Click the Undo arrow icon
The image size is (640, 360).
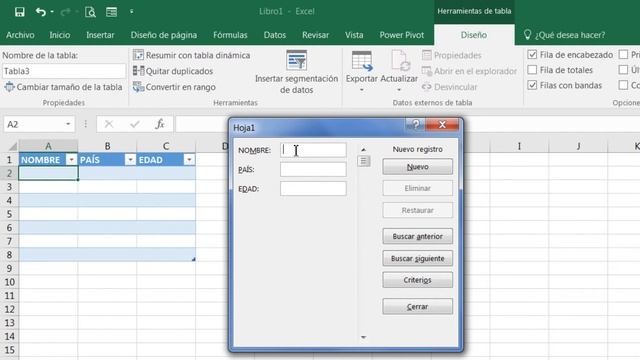point(40,12)
